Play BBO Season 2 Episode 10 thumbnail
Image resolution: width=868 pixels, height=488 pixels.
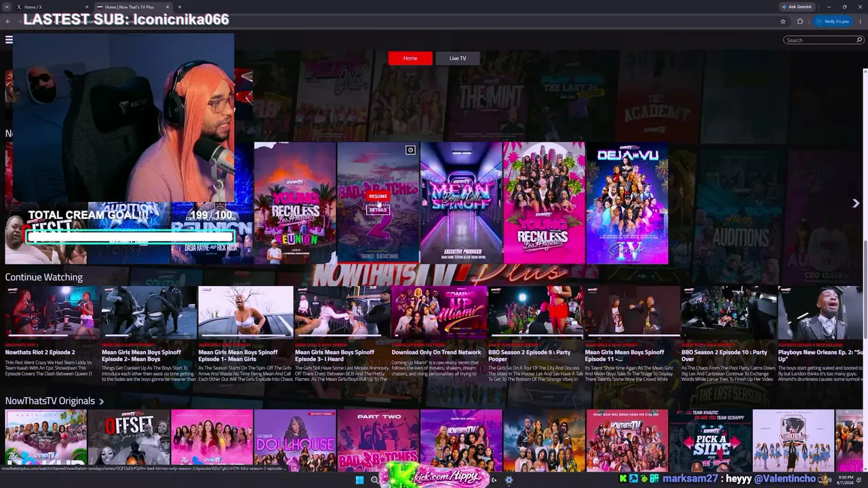(x=729, y=312)
